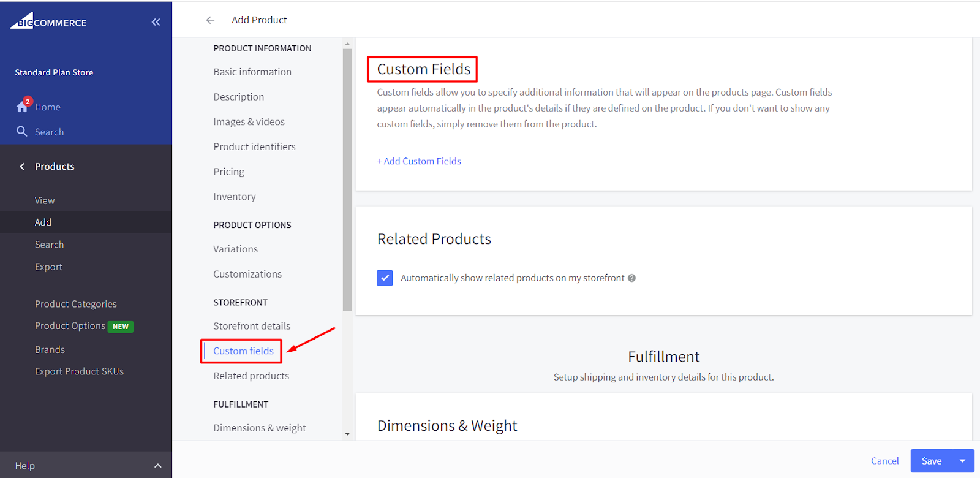Click the BigCommerce logo
This screenshot has width=980, height=478.
point(48,22)
